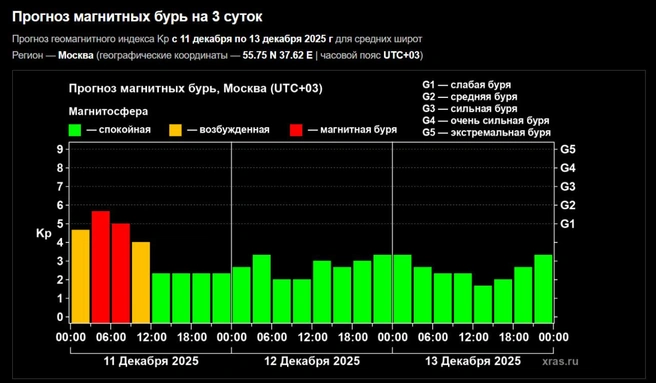Click legend line "G1 — слабая буря"
This screenshot has width=656, height=383.
point(466,85)
